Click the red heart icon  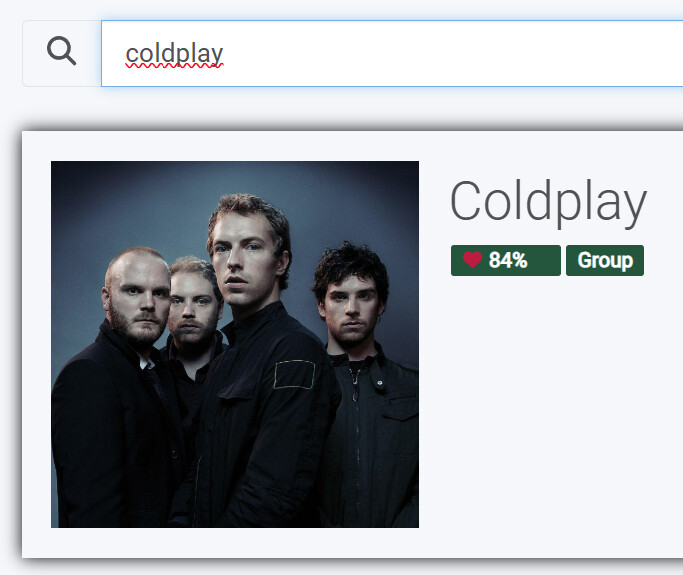[x=472, y=260]
